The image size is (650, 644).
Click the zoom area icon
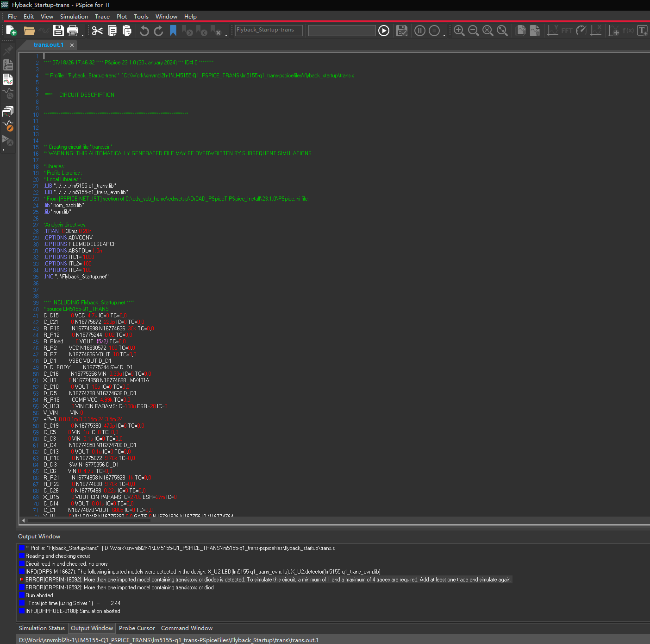[x=487, y=31]
